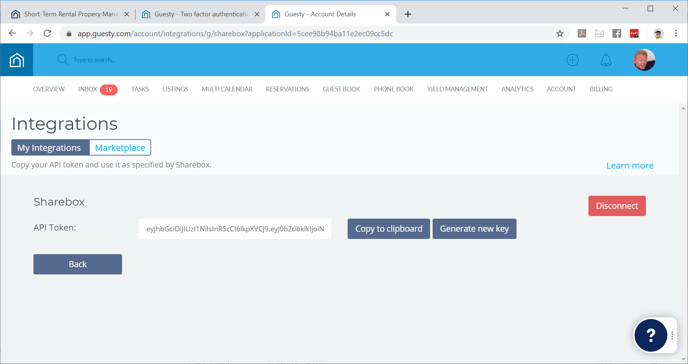
Task: Click the page vertical scrollbar
Action: [x=683, y=233]
